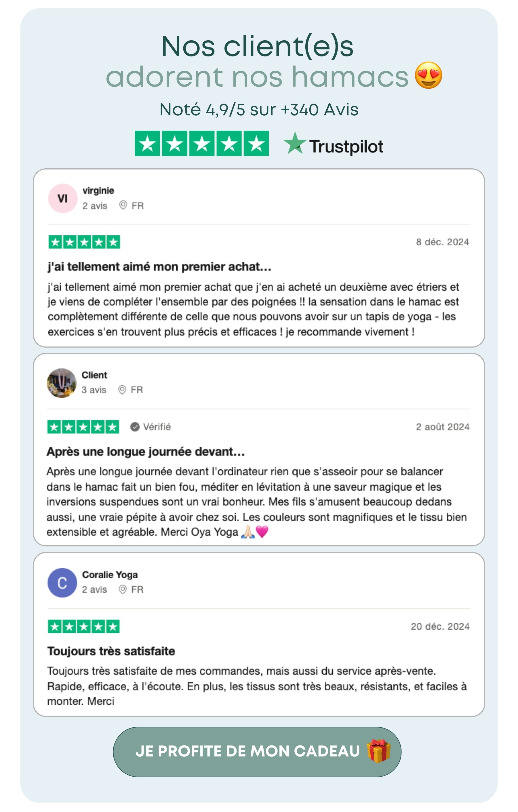The width and height of the screenshot is (518, 812).
Task: Click Client's profile photo avatar
Action: pos(62,383)
